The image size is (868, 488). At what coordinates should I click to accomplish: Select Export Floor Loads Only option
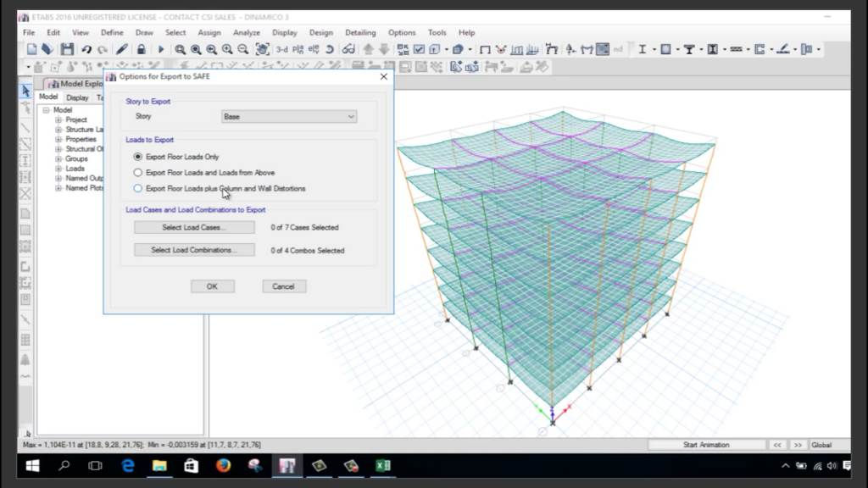click(138, 157)
